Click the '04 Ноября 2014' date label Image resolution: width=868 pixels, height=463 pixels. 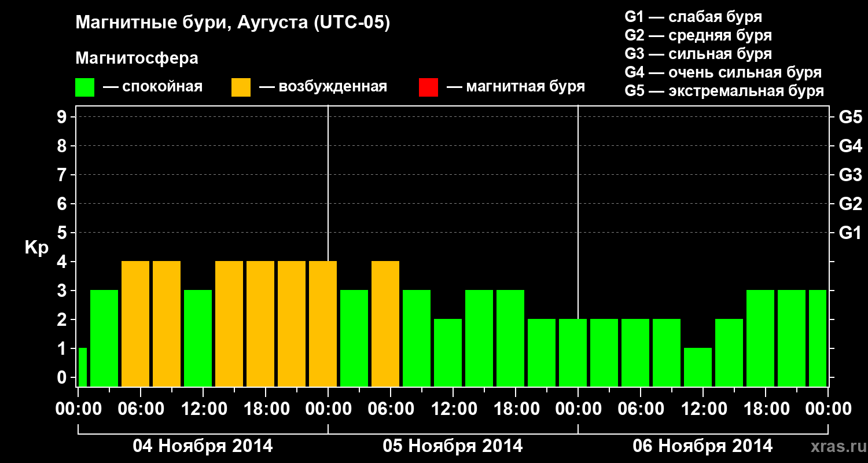pos(203,446)
